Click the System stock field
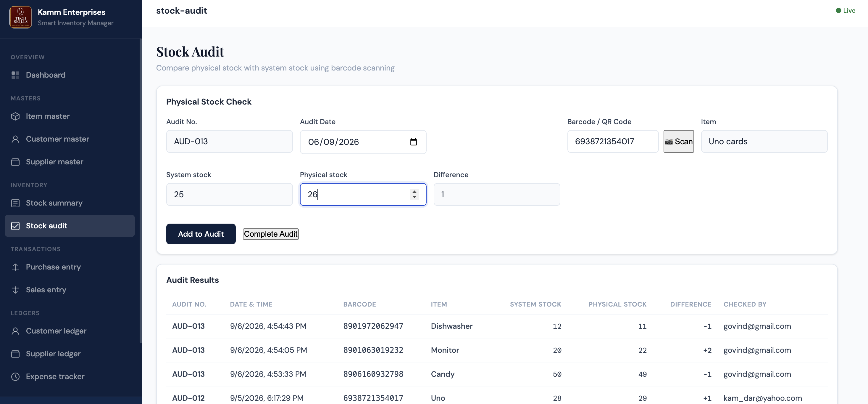The height and width of the screenshot is (404, 868). coord(230,195)
